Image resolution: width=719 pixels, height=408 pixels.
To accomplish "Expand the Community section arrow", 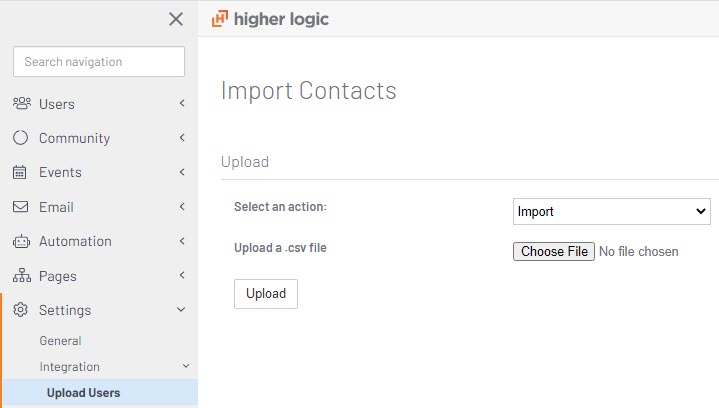I will coord(182,138).
